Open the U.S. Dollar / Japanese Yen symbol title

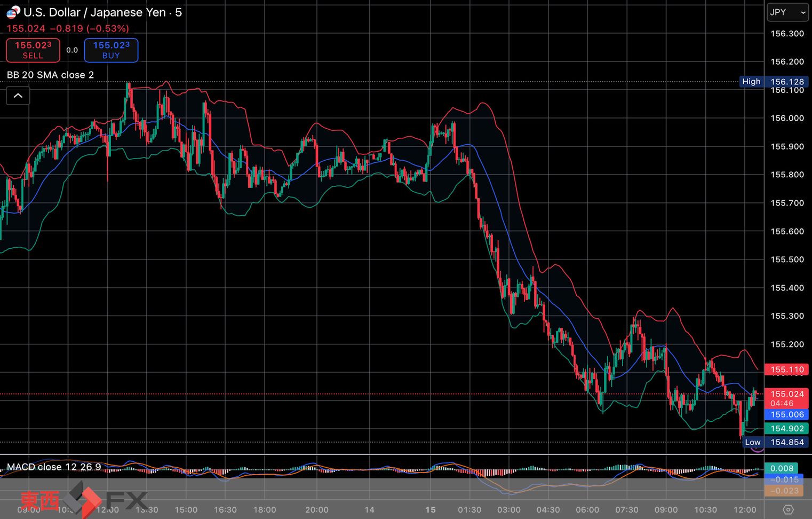102,12
